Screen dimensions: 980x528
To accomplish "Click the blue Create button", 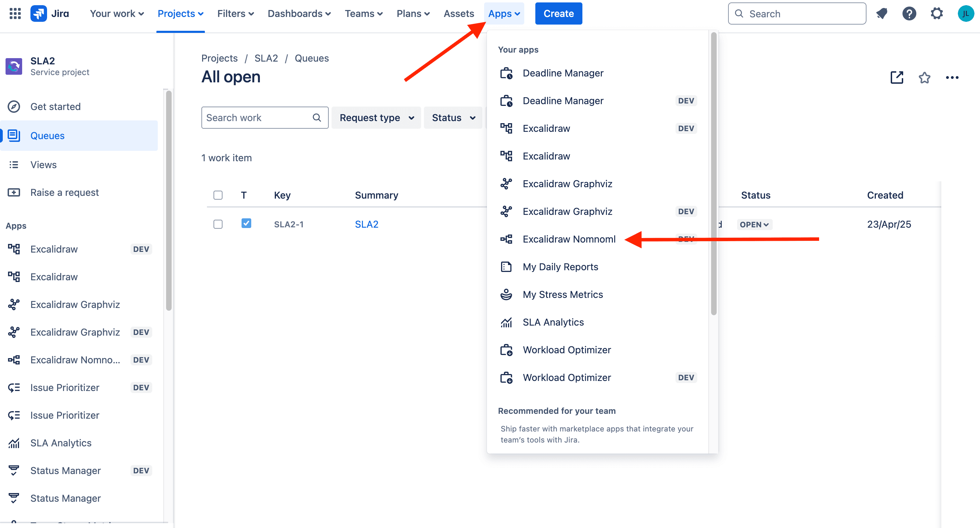I will [558, 14].
